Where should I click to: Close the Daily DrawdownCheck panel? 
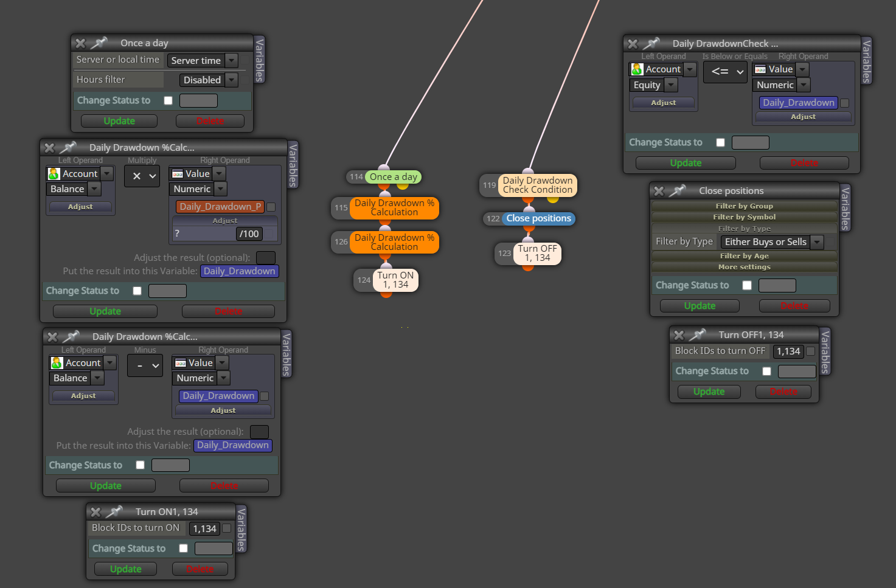tap(633, 44)
